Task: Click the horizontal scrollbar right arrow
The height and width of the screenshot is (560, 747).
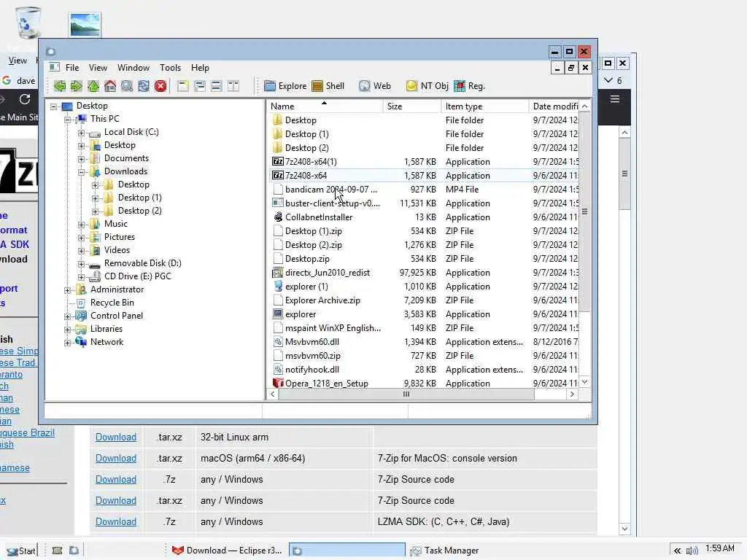Action: (572, 394)
